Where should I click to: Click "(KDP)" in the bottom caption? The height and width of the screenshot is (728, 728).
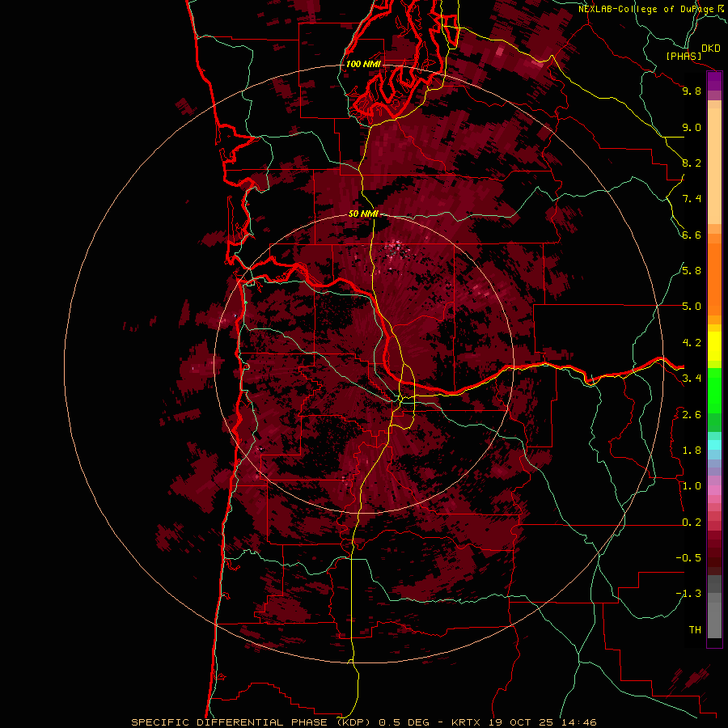(355, 722)
